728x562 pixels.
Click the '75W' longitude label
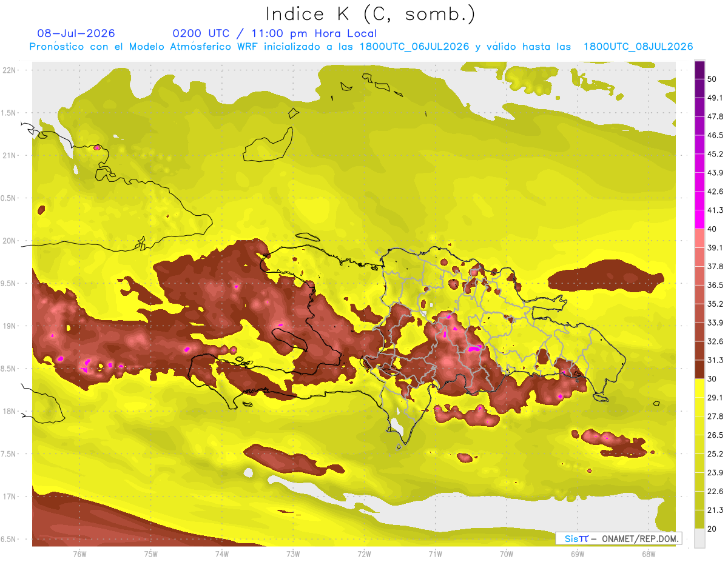[x=151, y=554]
